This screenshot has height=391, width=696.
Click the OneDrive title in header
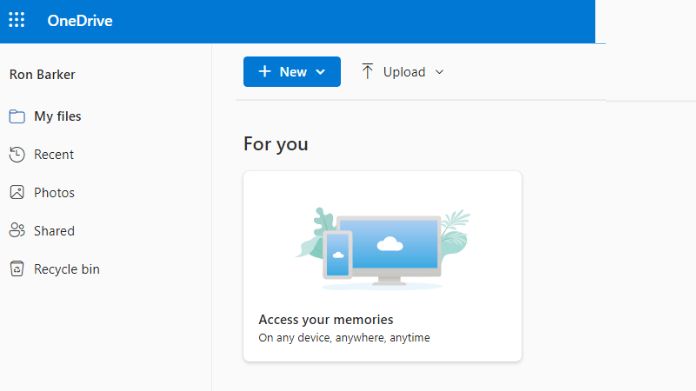(x=80, y=21)
